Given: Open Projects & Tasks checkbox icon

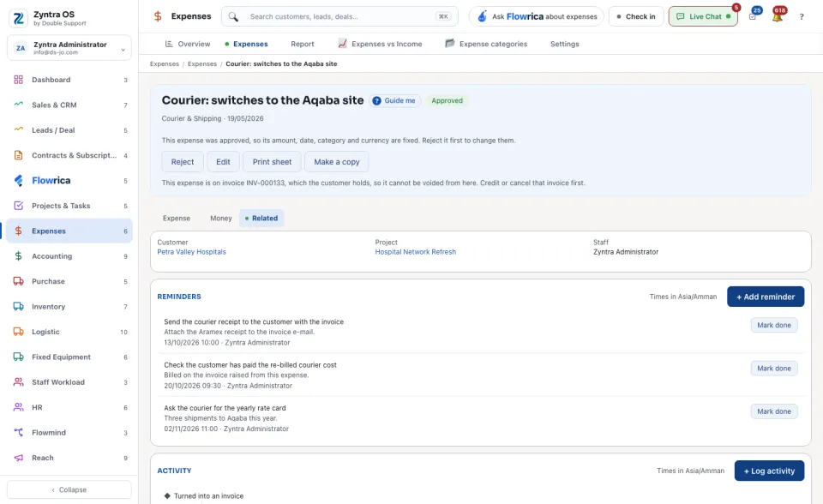Looking at the screenshot, I should point(18,206).
